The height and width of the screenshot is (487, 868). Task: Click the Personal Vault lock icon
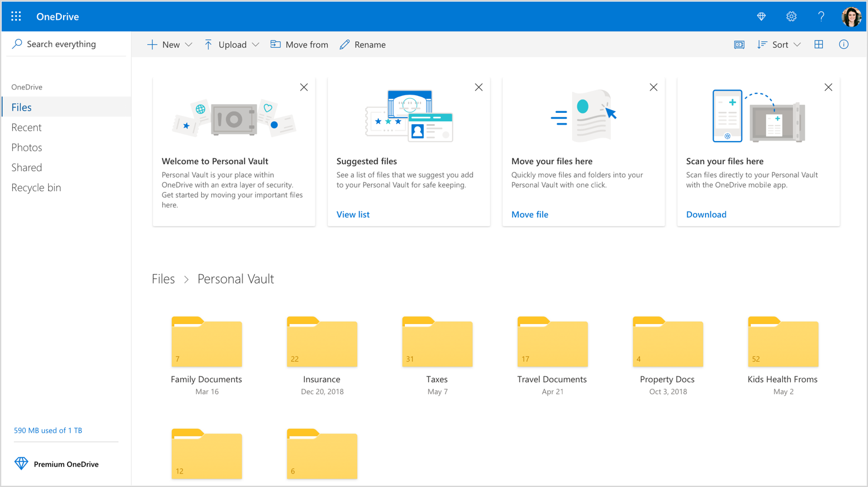pos(739,44)
